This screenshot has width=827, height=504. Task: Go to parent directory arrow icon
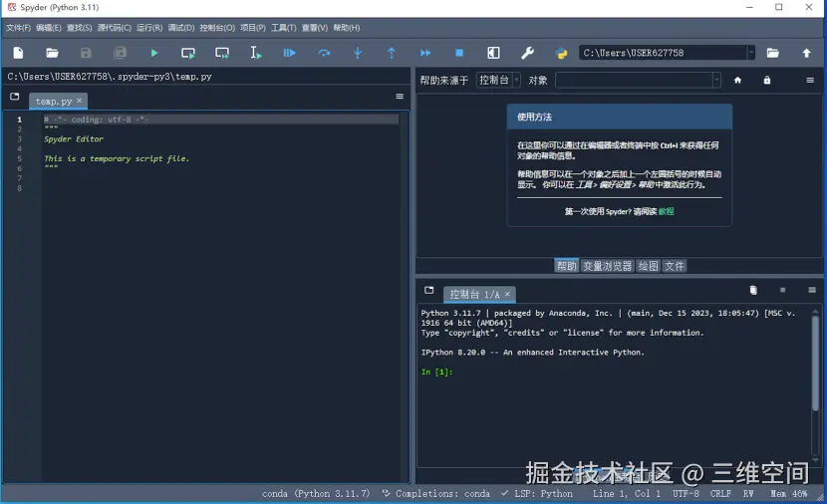[806, 53]
